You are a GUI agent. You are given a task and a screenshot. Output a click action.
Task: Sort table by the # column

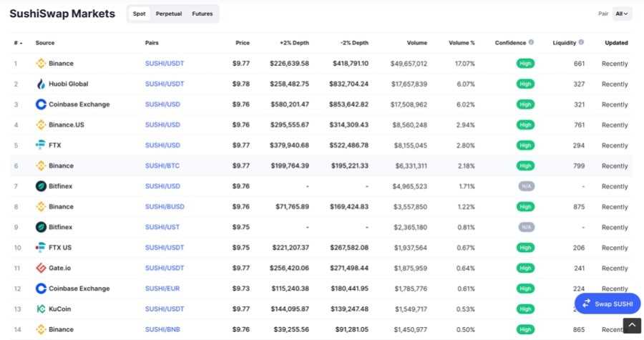[17, 43]
